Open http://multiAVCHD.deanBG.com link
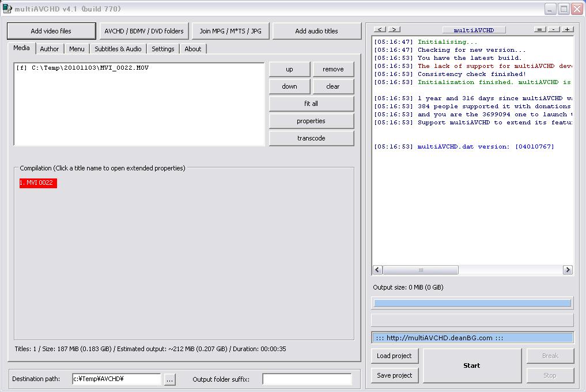 click(x=472, y=338)
